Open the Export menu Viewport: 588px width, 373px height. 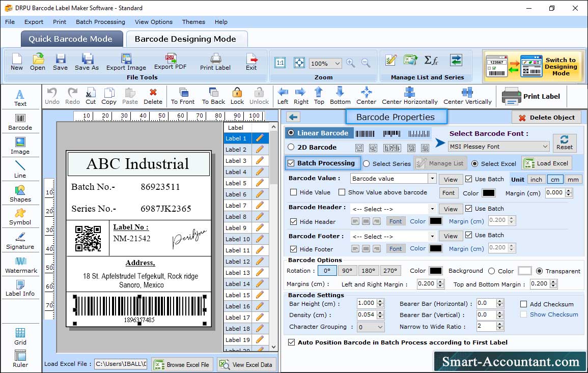click(x=34, y=22)
